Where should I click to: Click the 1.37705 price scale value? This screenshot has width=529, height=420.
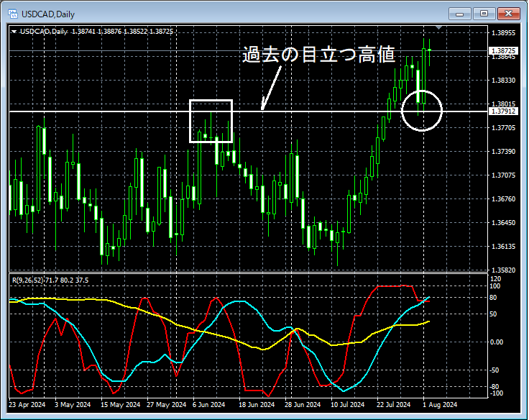tap(503, 127)
